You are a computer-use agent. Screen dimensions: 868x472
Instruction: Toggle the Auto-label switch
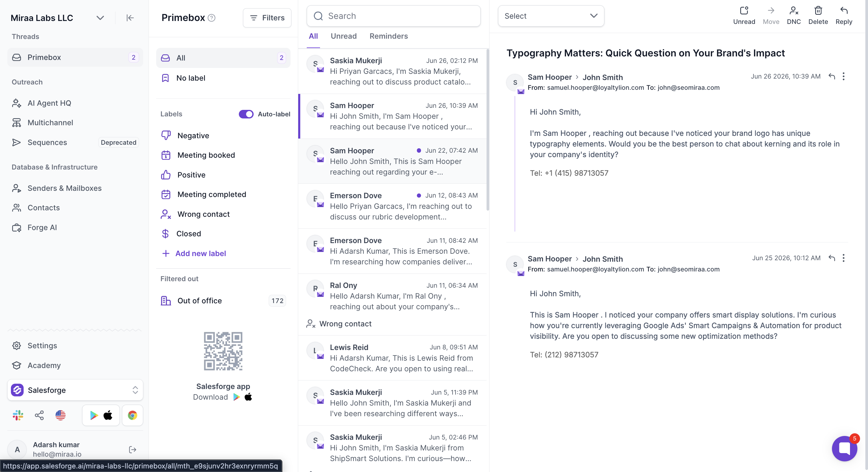tap(246, 114)
